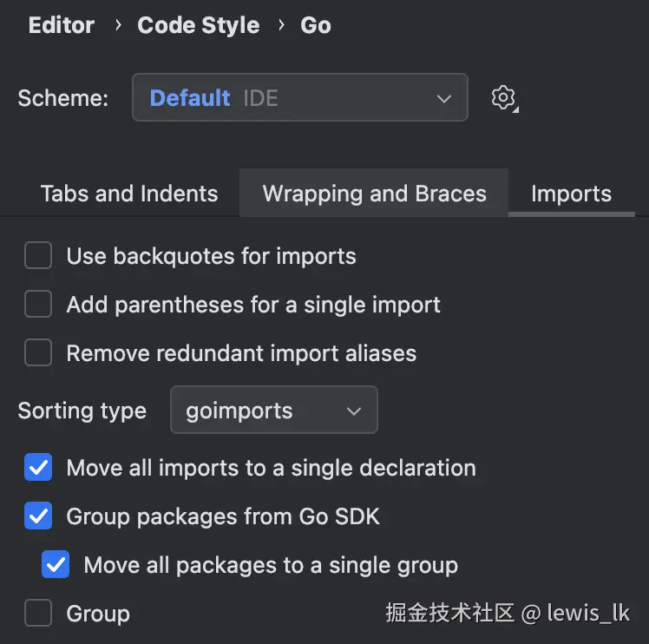Open the Scheme dropdown
Viewport: 649px width, 644px height.
pyautogui.click(x=299, y=97)
